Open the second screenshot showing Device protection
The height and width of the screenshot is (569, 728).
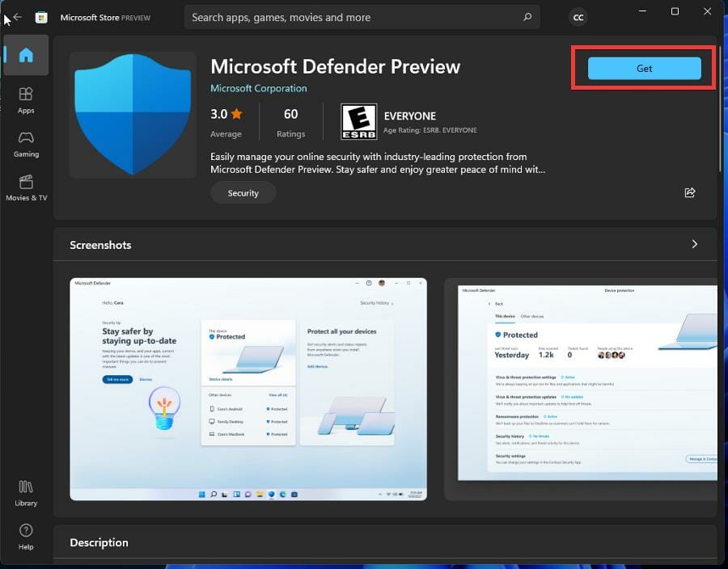pos(581,389)
